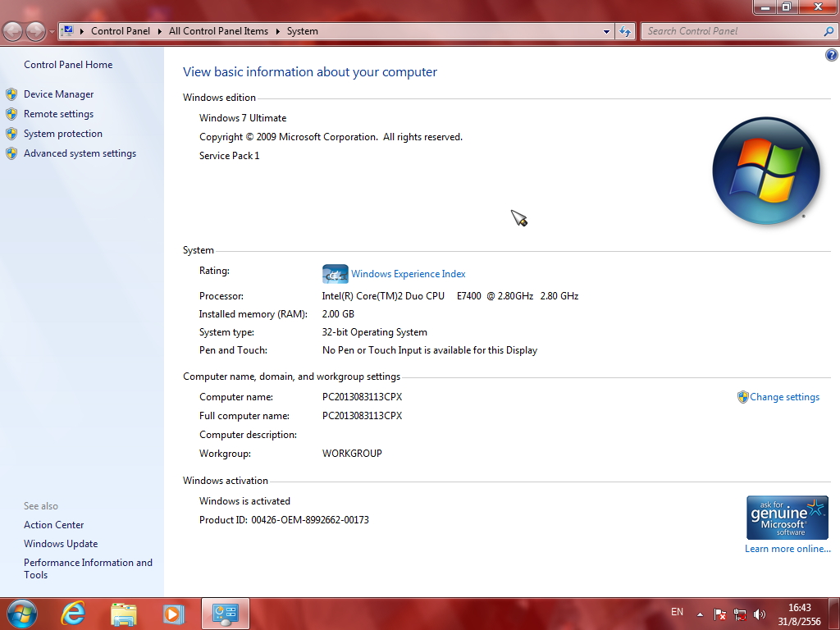840x630 pixels.
Task: Select All Control Panel Items breadcrumb
Action: (218, 31)
